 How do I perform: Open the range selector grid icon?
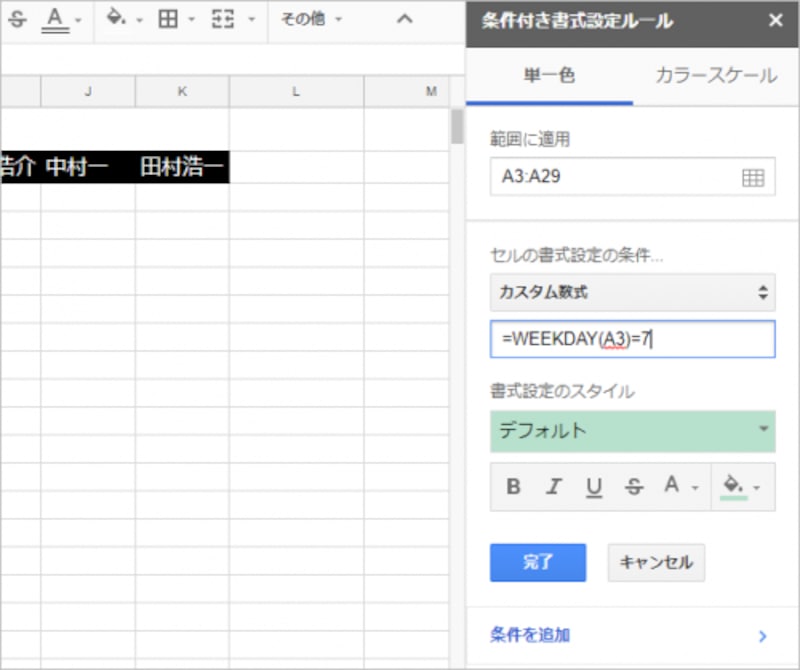[753, 178]
